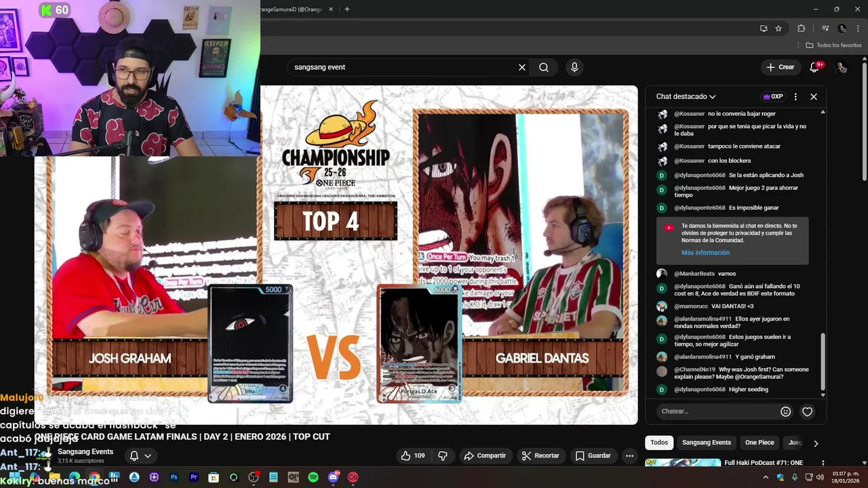The image size is (868, 488).
Task: Bookmark this page with star icon
Action: 778,28
